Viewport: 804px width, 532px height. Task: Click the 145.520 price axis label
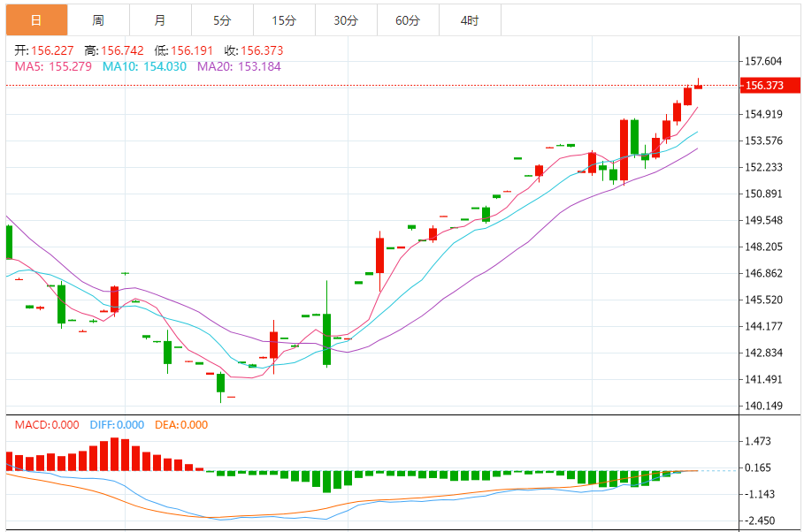point(763,300)
